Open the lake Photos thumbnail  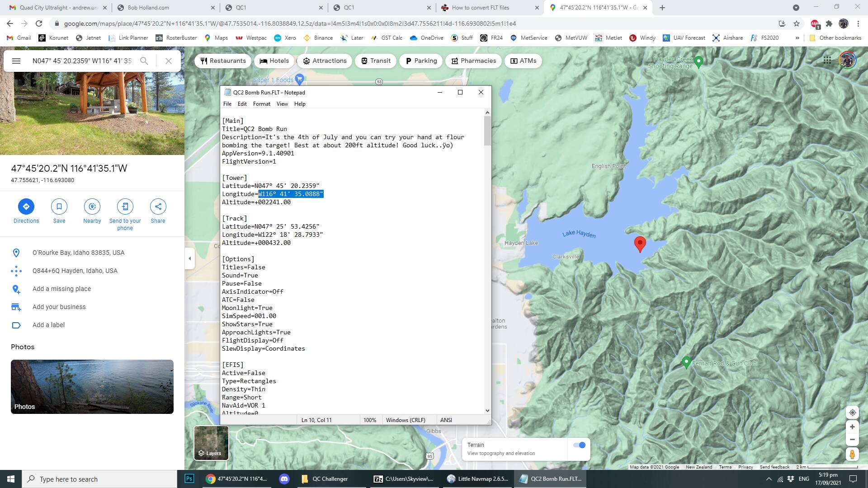tap(92, 387)
